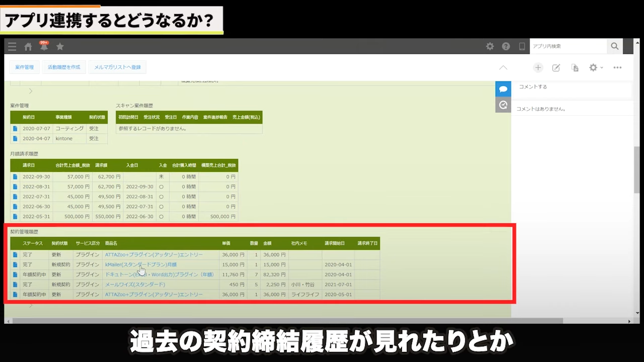Image resolution: width=644 pixels, height=362 pixels.
Task: Click the メルマガリストへ登録 button
Action: (117, 67)
